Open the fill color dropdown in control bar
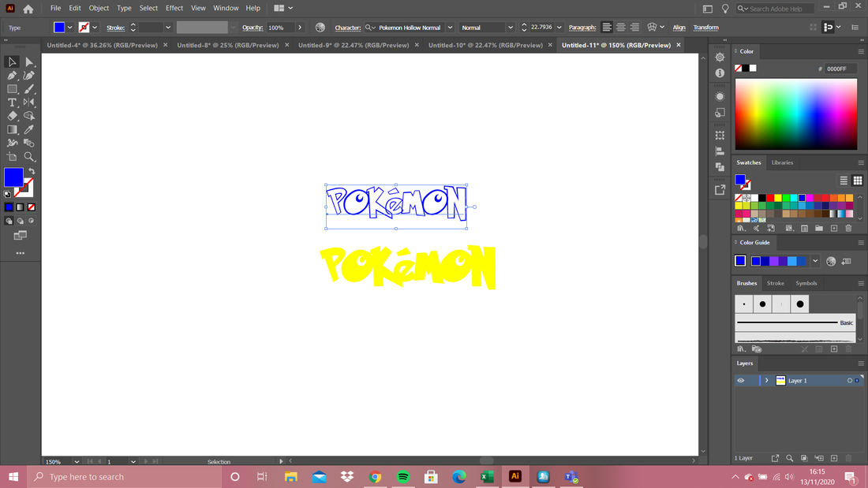The image size is (868, 488). coord(69,27)
